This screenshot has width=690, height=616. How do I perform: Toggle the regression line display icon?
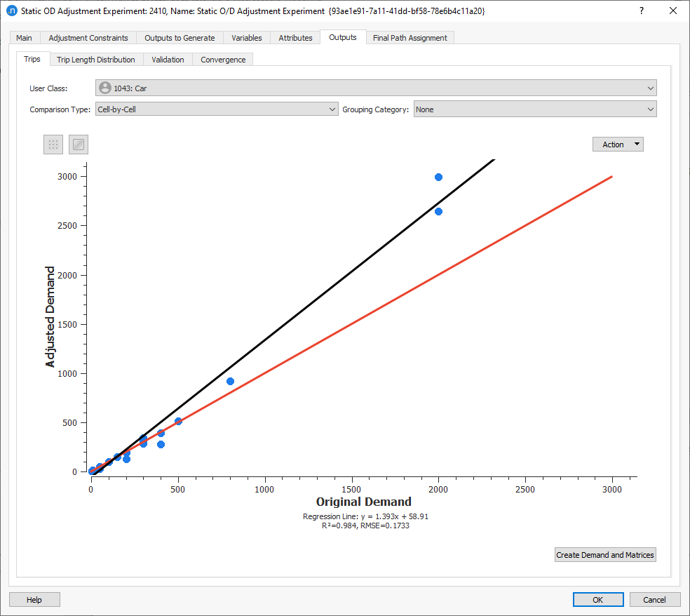[79, 145]
